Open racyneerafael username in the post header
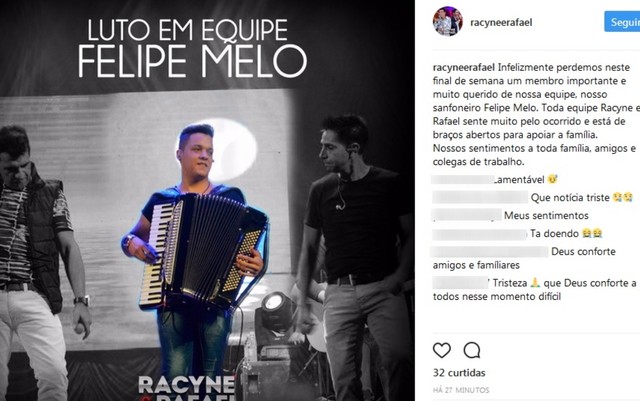640x401 pixels. coord(501,22)
